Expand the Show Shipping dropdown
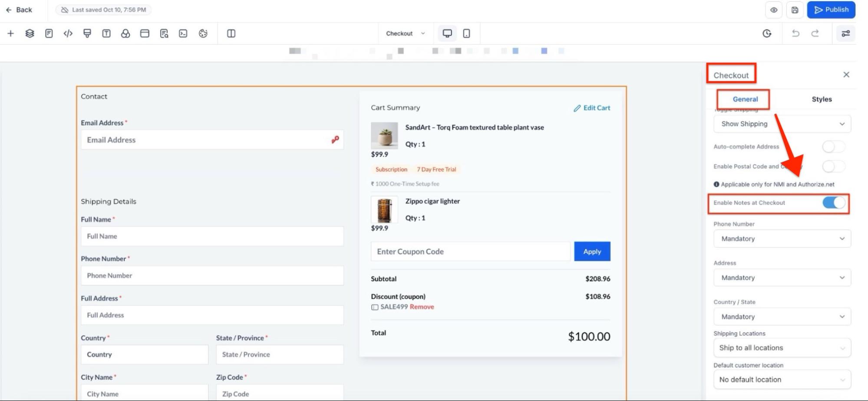This screenshot has height=401, width=868. [x=782, y=124]
